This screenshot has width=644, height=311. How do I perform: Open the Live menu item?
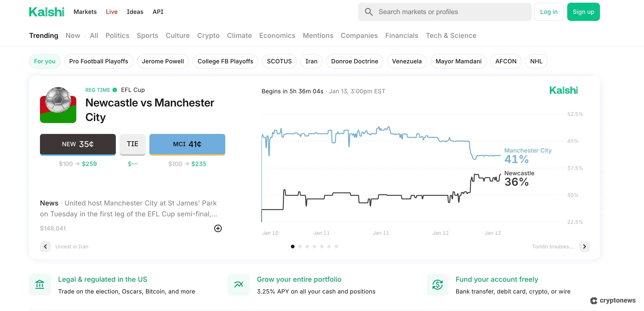click(x=111, y=12)
